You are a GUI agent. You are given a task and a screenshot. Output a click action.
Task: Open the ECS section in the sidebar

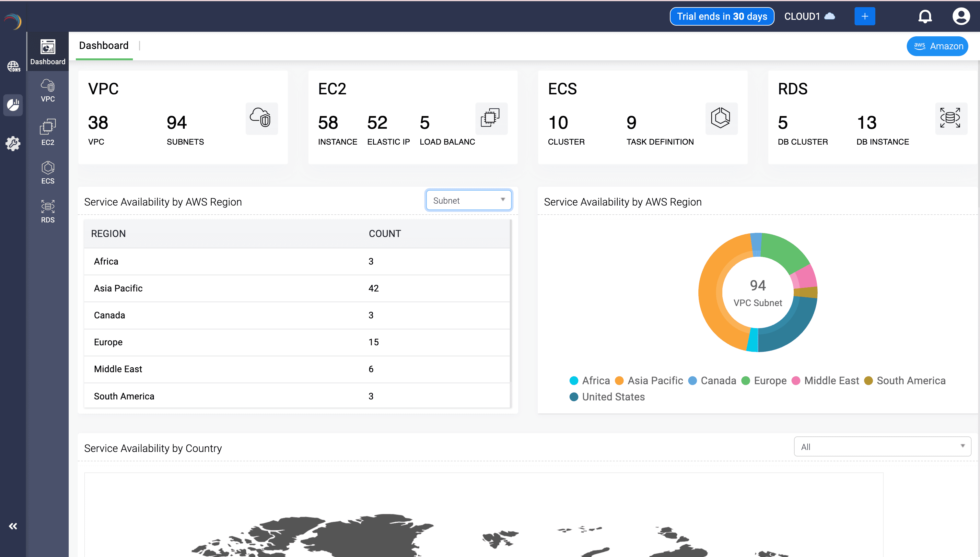click(47, 172)
